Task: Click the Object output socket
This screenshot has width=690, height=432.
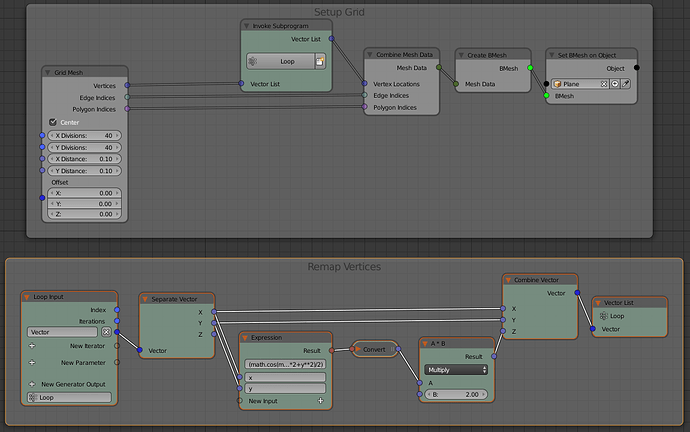Action: click(637, 68)
